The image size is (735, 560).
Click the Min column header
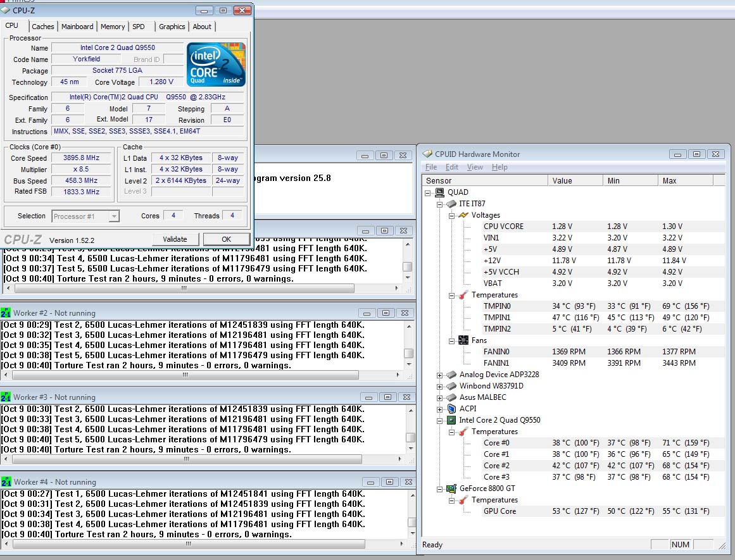pos(631,180)
